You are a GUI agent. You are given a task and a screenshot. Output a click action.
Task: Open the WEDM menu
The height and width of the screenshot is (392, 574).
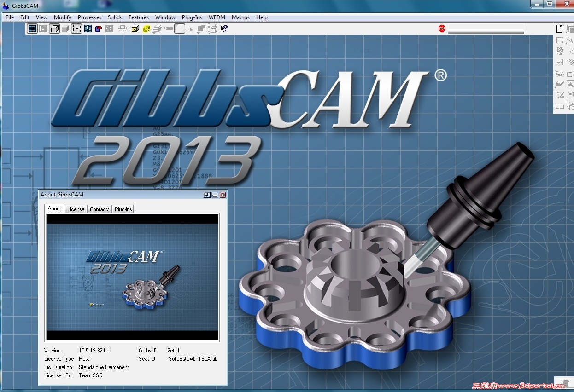(217, 17)
